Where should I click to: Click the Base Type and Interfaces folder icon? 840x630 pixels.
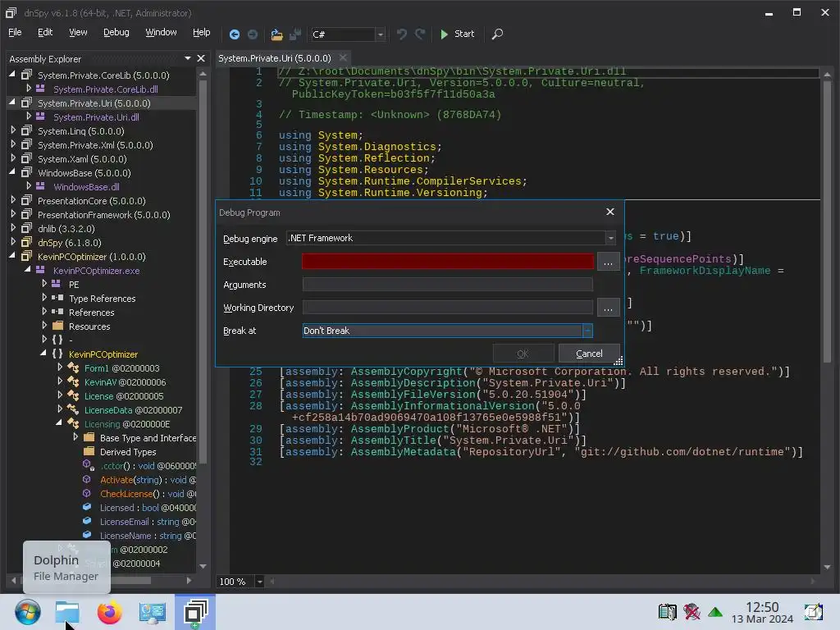tap(89, 437)
